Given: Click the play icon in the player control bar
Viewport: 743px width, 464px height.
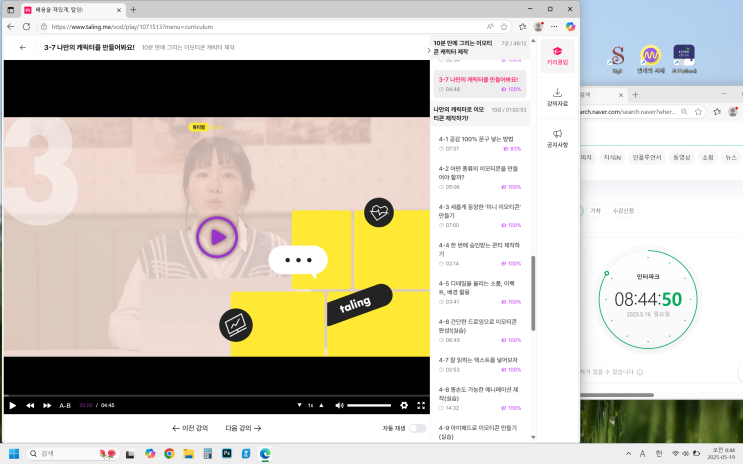Looking at the screenshot, I should (x=13, y=405).
